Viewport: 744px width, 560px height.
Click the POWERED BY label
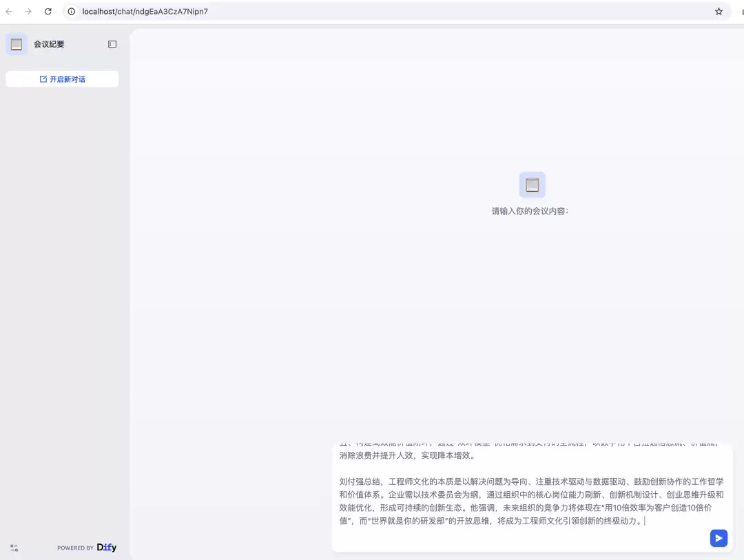(x=76, y=548)
